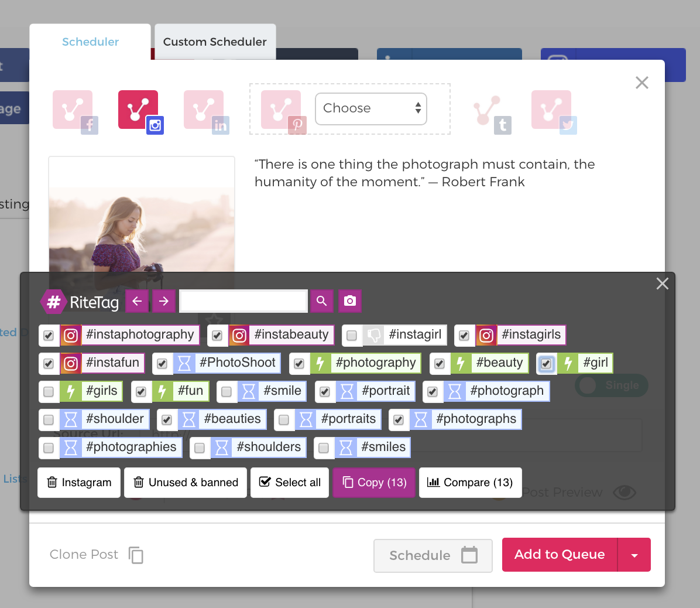Uncheck the #instaphotography checkbox
Screen dimensions: 700x608
point(49,336)
